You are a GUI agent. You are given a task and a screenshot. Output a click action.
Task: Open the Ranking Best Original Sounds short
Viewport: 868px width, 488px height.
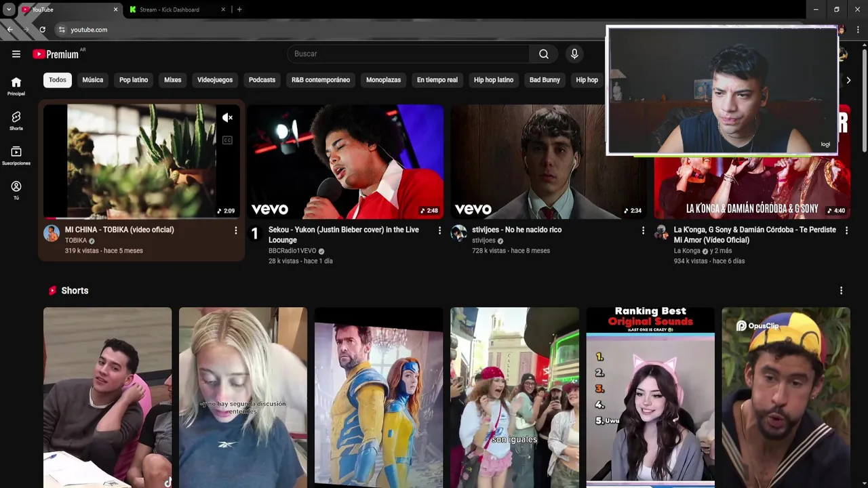(x=650, y=398)
